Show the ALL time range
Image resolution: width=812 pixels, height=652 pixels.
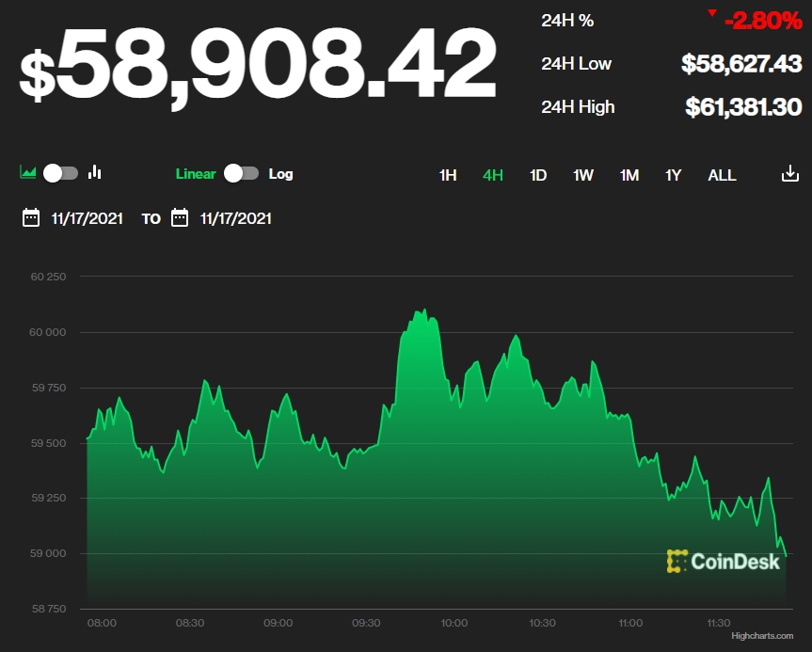(722, 176)
